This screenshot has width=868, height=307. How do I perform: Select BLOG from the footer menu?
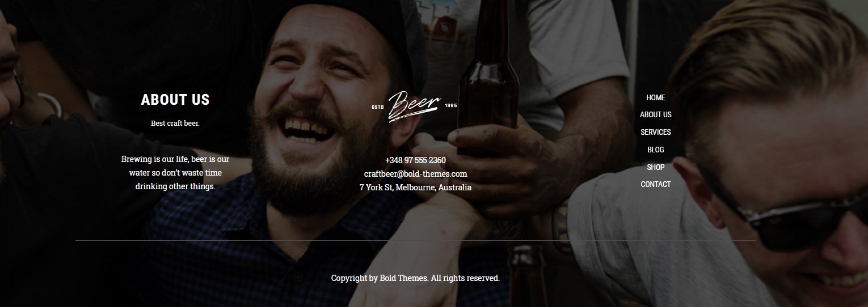tap(655, 150)
